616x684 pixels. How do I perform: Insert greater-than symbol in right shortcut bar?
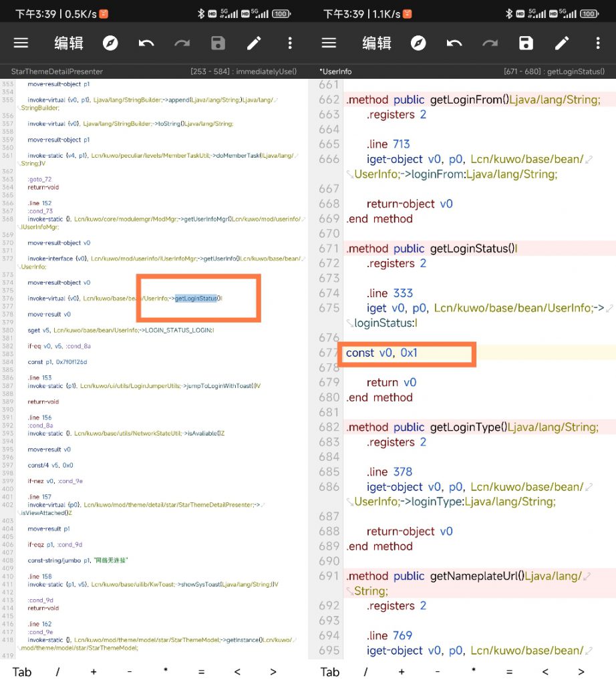click(x=581, y=672)
